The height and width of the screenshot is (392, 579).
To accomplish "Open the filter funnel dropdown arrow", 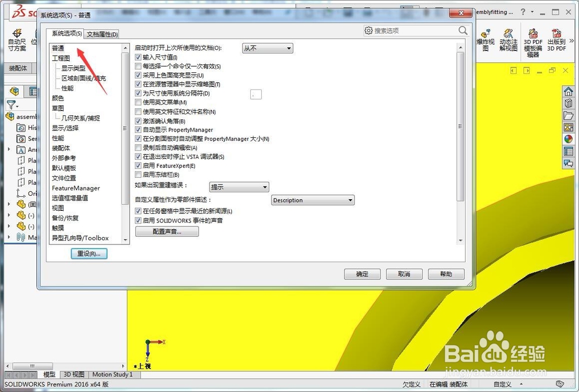I will pyautogui.click(x=17, y=107).
